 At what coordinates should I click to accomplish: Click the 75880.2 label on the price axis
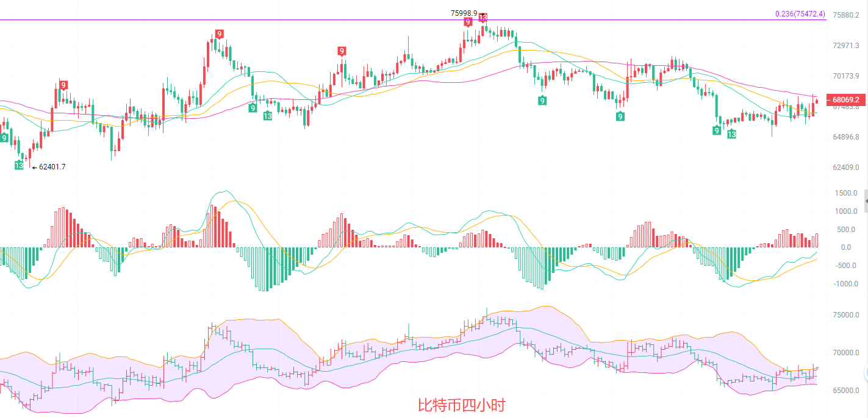click(846, 15)
